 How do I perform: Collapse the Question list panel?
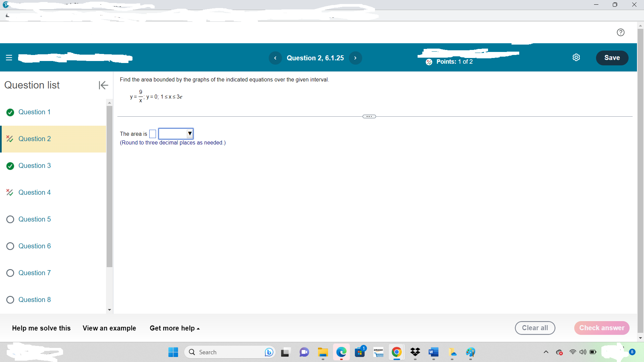click(x=103, y=85)
